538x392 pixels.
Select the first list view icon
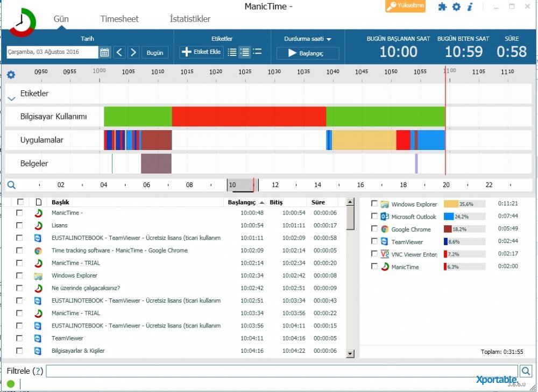[232, 52]
